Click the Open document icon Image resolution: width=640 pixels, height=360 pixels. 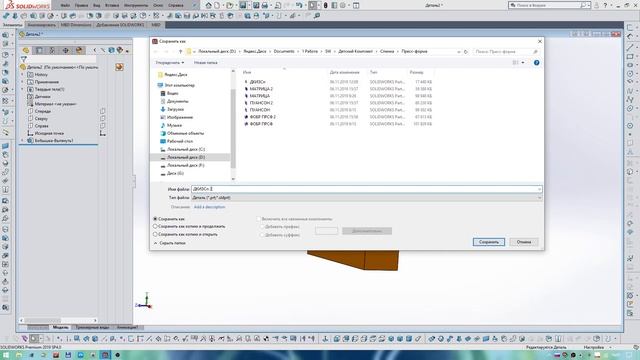[x=230, y=5]
